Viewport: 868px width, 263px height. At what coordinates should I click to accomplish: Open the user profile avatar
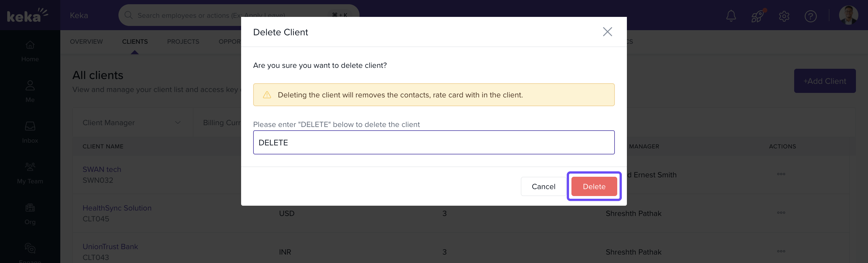[848, 15]
